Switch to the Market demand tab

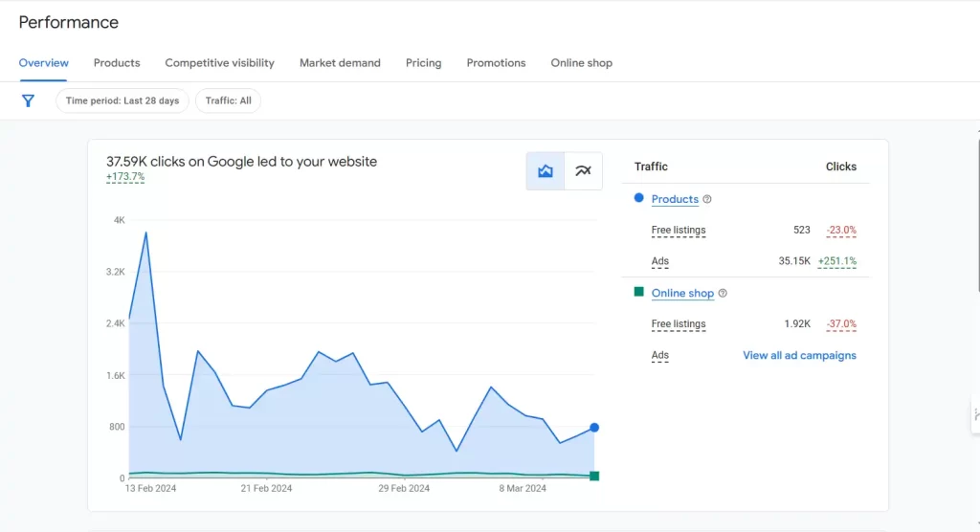(340, 63)
